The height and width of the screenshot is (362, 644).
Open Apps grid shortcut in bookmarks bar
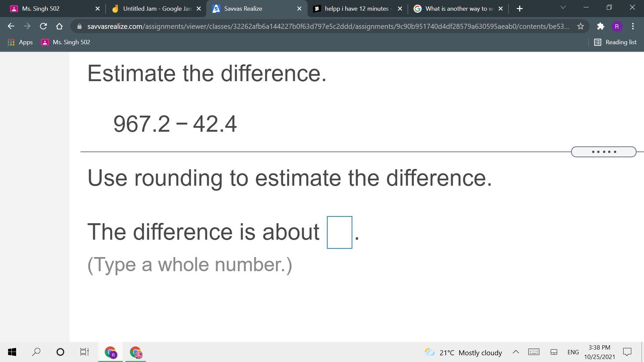[x=20, y=42]
